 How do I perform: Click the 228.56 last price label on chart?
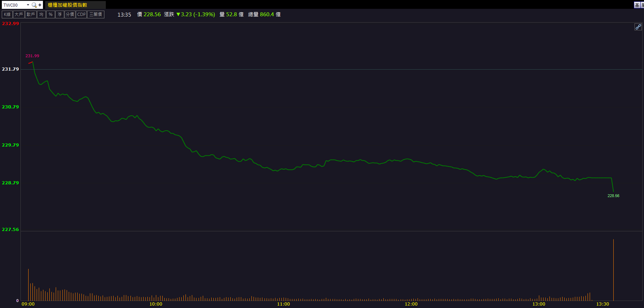(613, 196)
